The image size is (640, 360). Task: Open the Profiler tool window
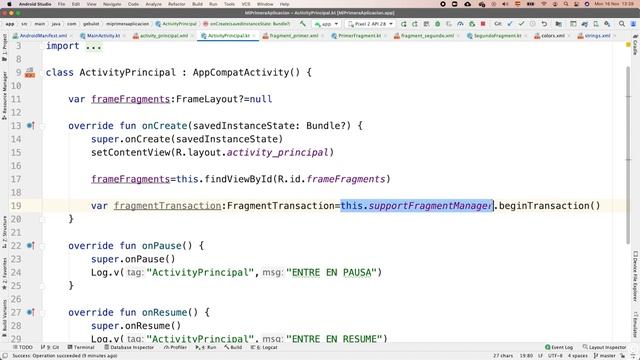[x=176, y=347]
